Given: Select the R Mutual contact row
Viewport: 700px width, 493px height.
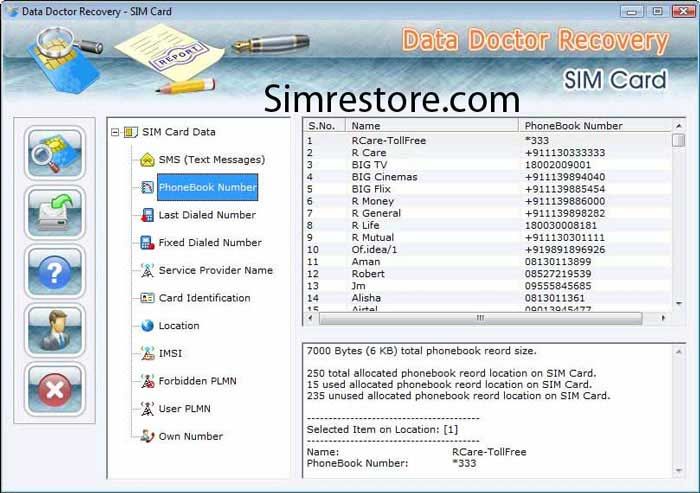Looking at the screenshot, I should (488, 238).
